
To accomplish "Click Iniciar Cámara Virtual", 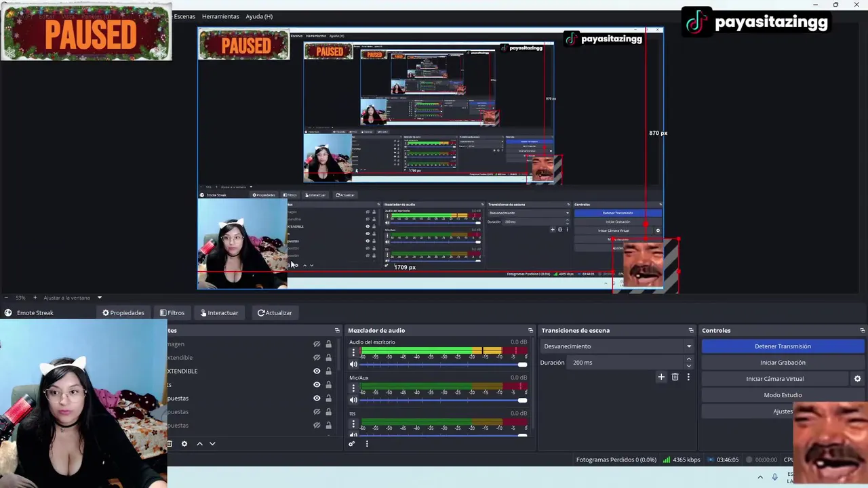I will click(x=774, y=379).
